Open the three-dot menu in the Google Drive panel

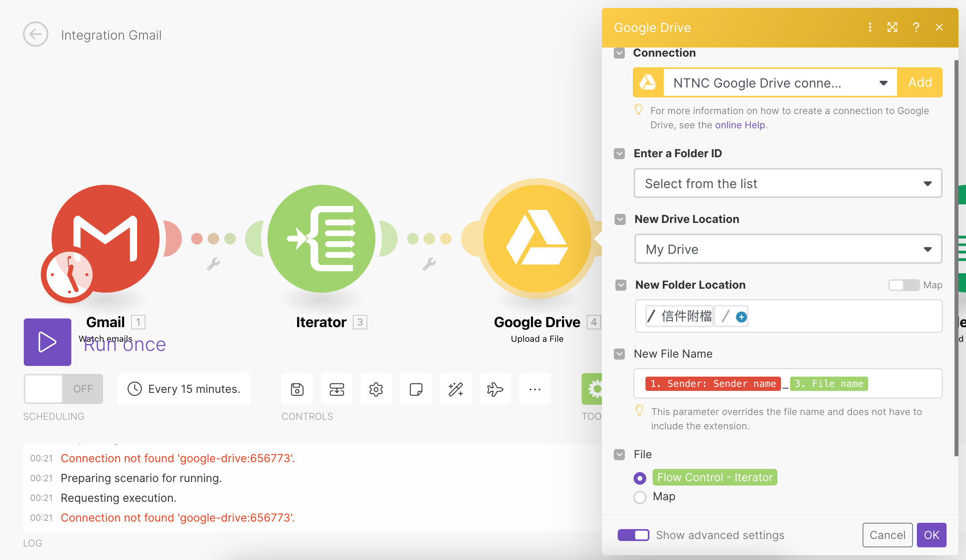(870, 27)
